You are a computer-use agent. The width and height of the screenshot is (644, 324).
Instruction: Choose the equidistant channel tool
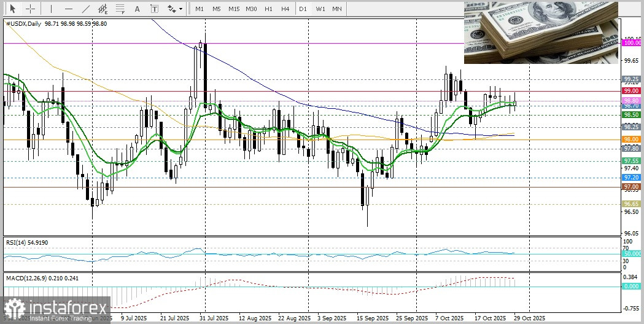click(x=103, y=9)
